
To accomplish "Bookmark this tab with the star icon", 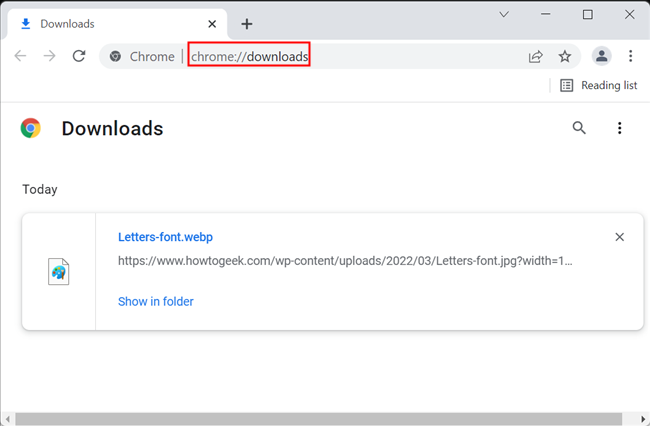I will click(565, 56).
